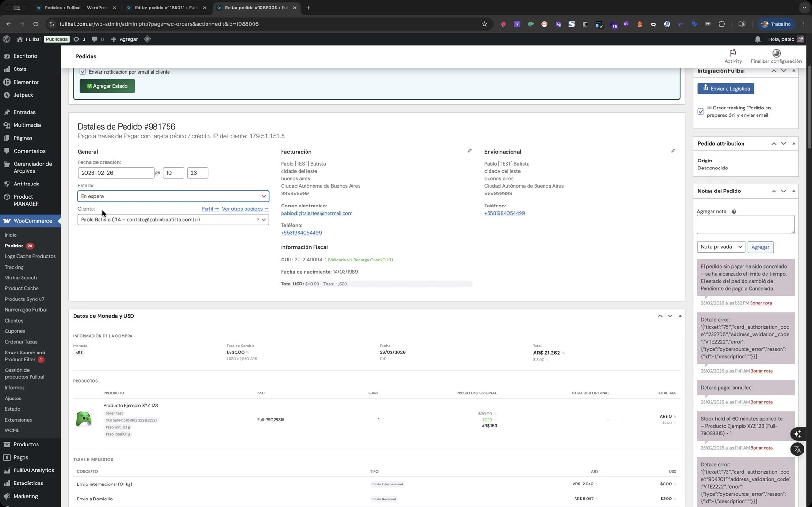Click the Agregar nota help icon
The image size is (812, 507).
(734, 212)
